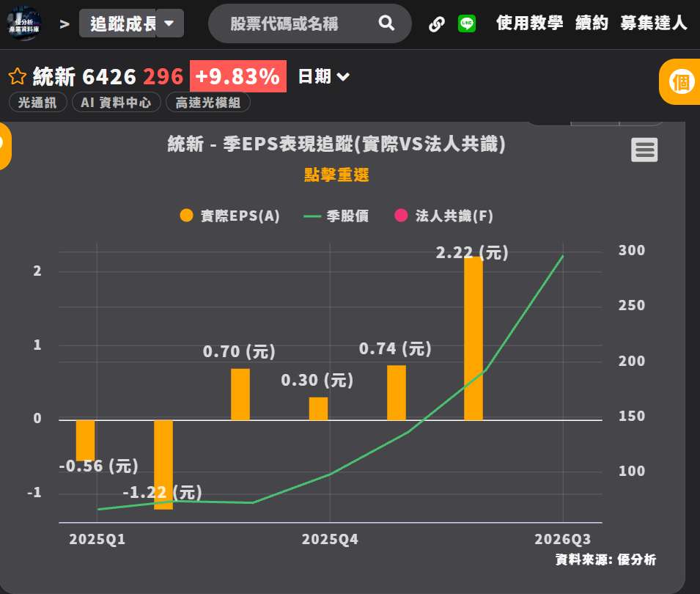
Task: Copy link with the chain icon
Action: [x=436, y=23]
